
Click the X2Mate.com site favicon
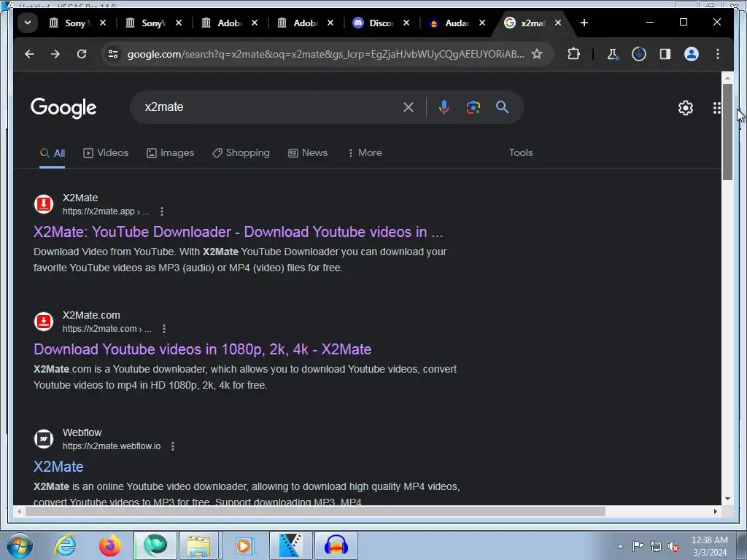[44, 322]
